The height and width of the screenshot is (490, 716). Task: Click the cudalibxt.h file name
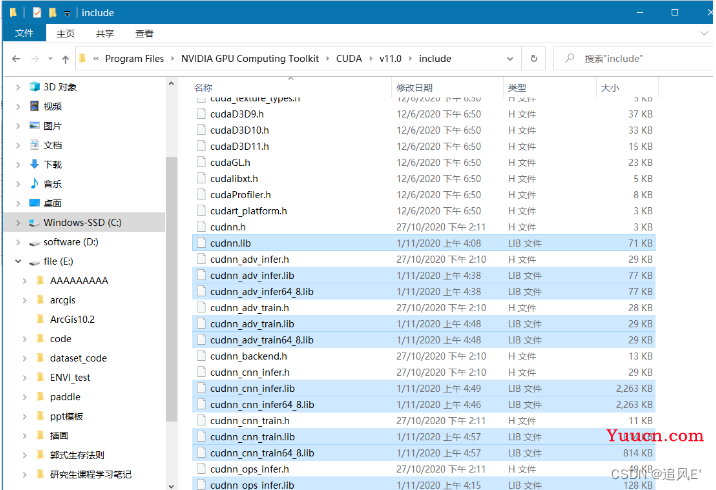tap(234, 179)
